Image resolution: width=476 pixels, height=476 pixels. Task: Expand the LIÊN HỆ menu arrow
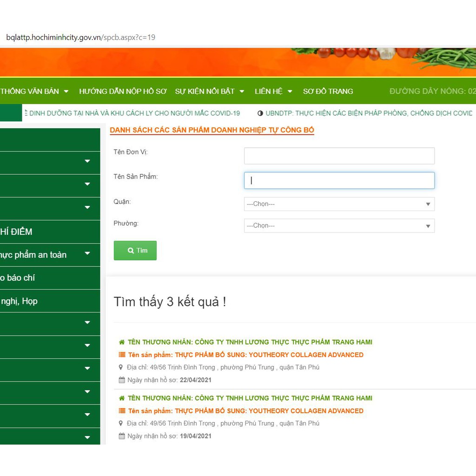point(290,92)
